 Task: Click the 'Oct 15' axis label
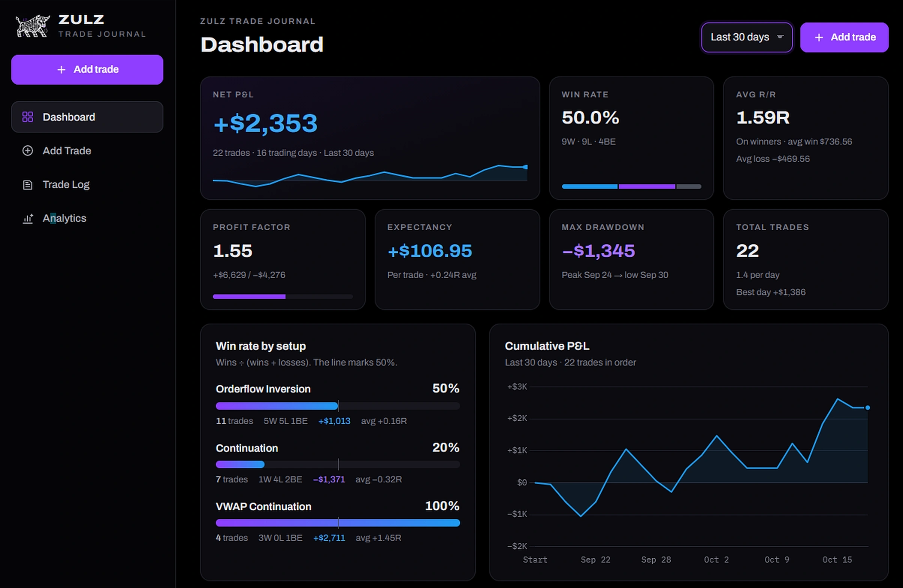click(x=837, y=560)
